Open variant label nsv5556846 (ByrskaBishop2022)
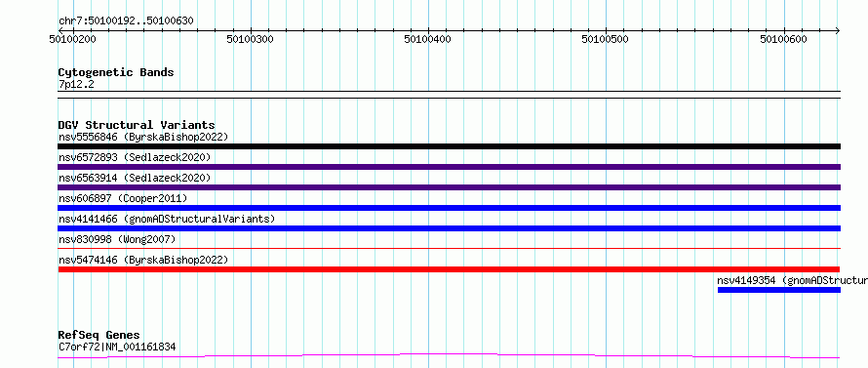 [142, 137]
